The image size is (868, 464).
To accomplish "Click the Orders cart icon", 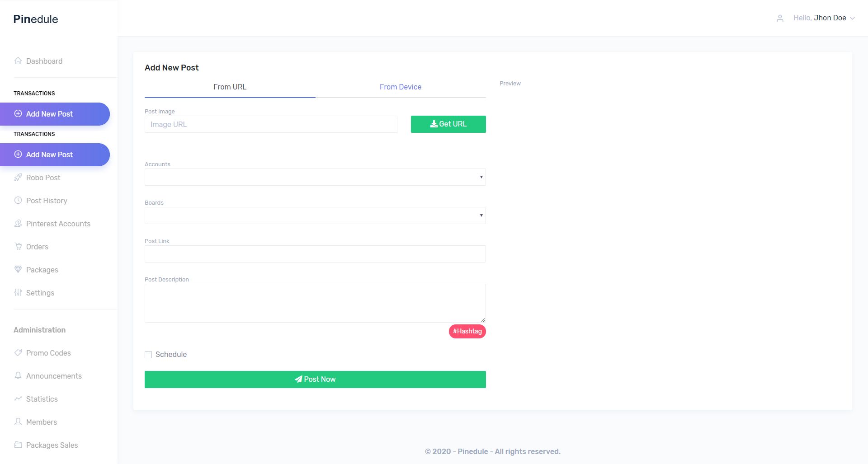I will click(18, 246).
